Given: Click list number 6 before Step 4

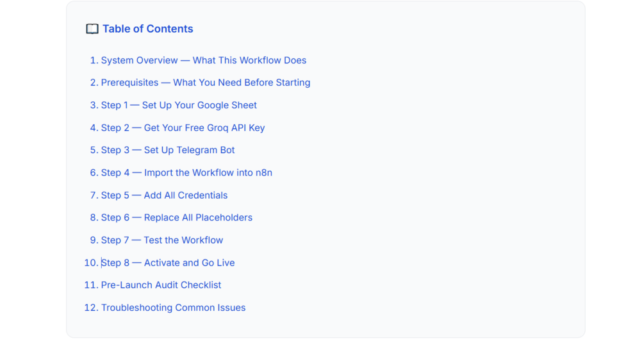Looking at the screenshot, I should (94, 172).
